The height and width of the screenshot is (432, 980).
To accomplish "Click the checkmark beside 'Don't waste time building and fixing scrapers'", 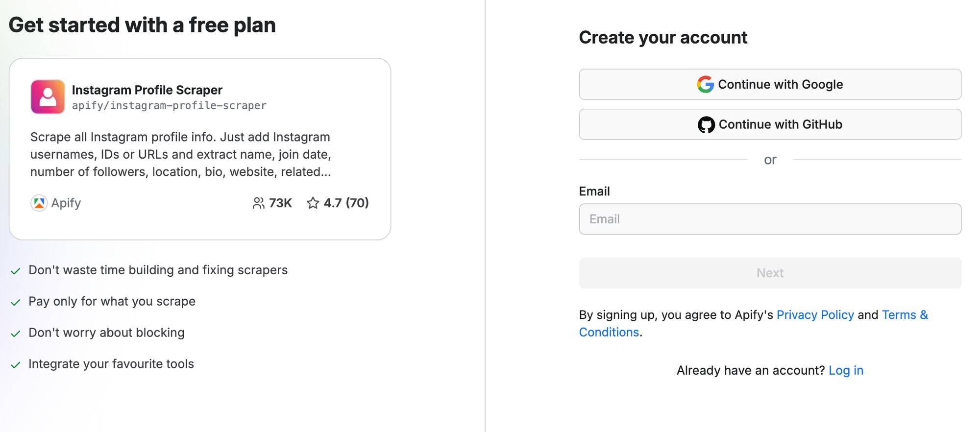I will click(15, 271).
